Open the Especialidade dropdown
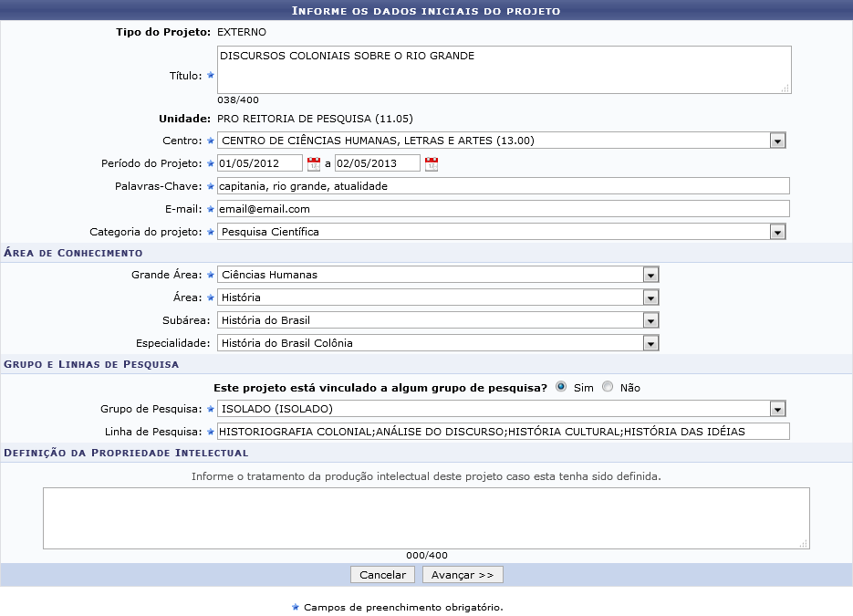 click(650, 342)
